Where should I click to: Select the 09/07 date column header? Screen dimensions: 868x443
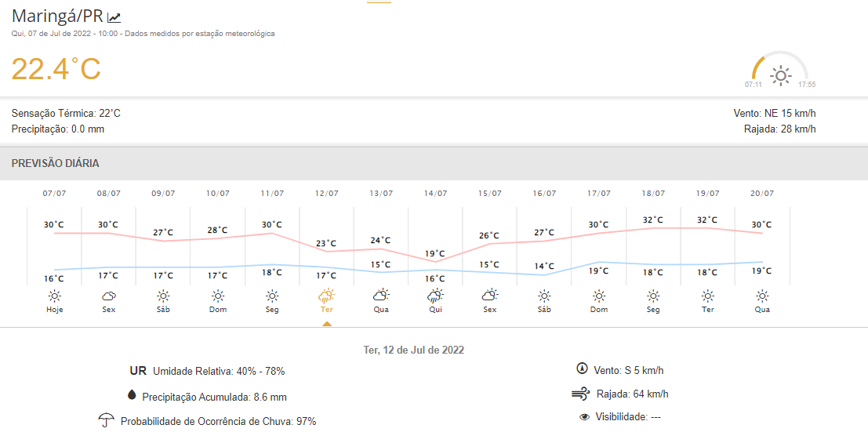[x=163, y=194]
